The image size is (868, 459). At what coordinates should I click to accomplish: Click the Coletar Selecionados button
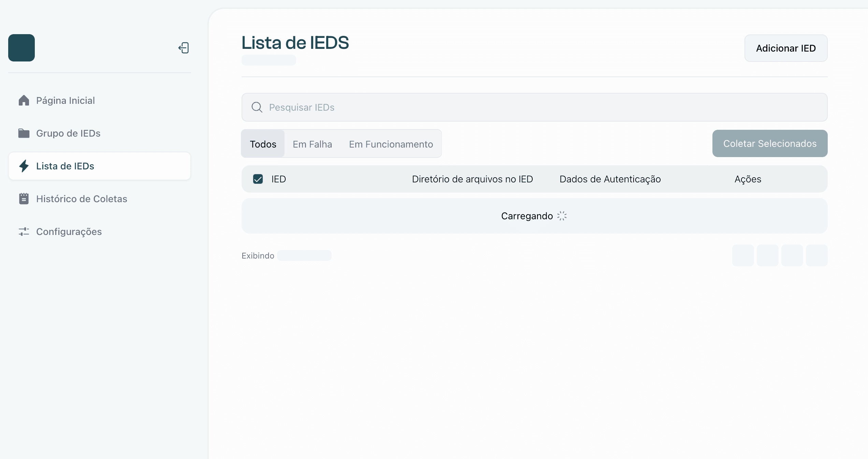click(x=770, y=143)
